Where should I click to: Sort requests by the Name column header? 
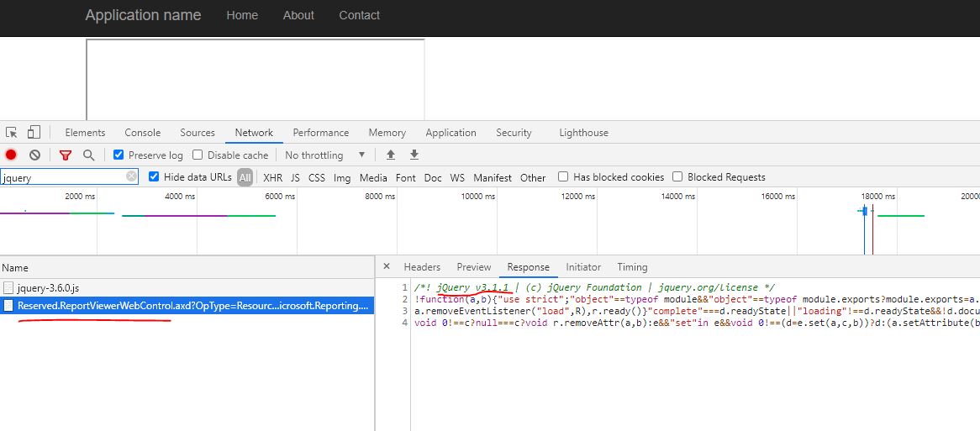187,267
